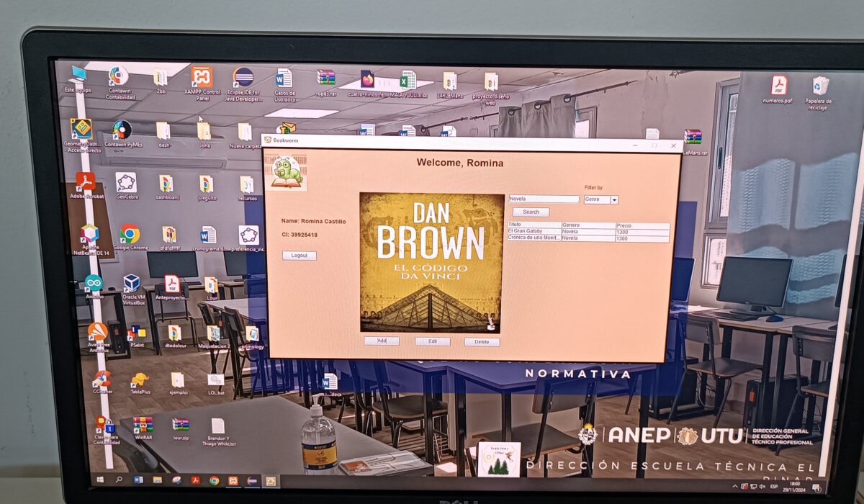Select the Eclipse IDE desktop icon
This screenshot has width=864, height=504.
[243, 78]
